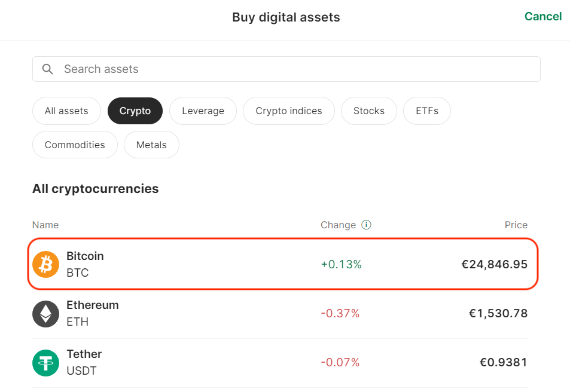Click the Bitcoin price €24,846.95

coord(494,264)
